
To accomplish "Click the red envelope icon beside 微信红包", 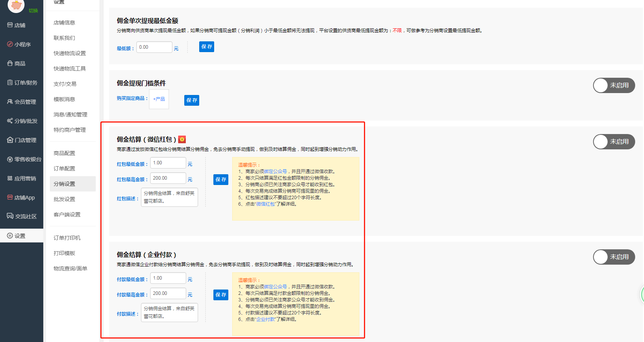I will coord(182,139).
